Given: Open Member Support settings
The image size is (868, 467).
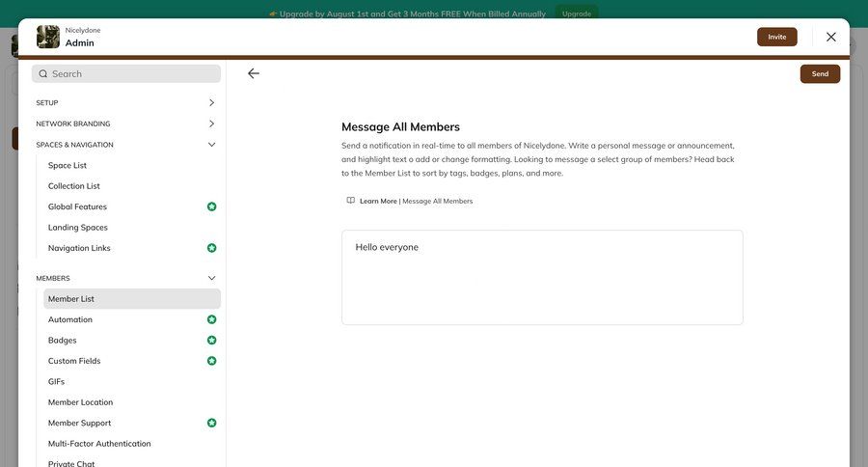Looking at the screenshot, I should pyautogui.click(x=80, y=423).
